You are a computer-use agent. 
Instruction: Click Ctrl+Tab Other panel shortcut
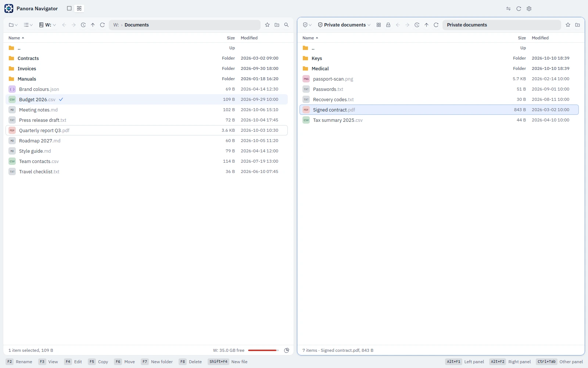[x=560, y=362]
